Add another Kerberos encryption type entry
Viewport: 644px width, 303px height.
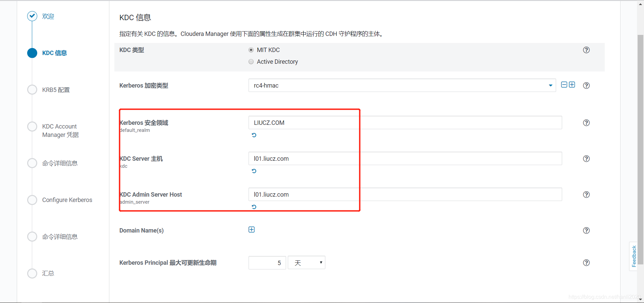(x=572, y=85)
